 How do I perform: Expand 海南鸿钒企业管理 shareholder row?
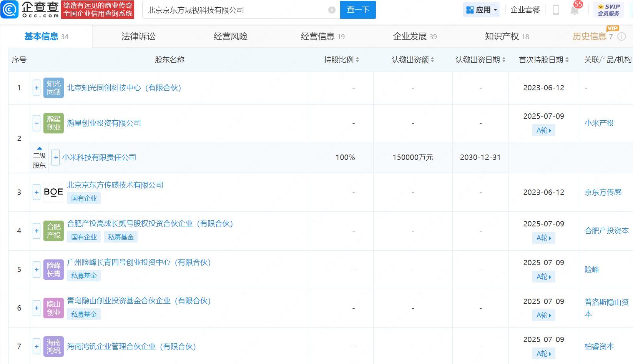[37, 346]
